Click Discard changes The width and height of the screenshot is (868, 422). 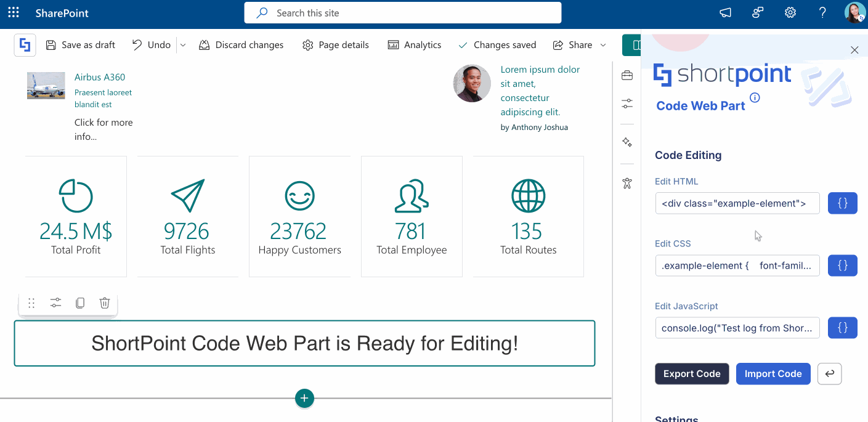(x=241, y=45)
